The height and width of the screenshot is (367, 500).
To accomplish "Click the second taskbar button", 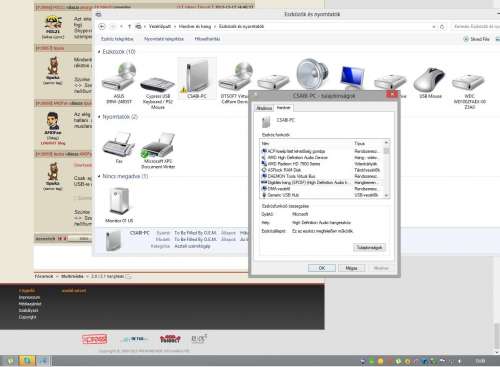I will pyautogui.click(x=27, y=360).
